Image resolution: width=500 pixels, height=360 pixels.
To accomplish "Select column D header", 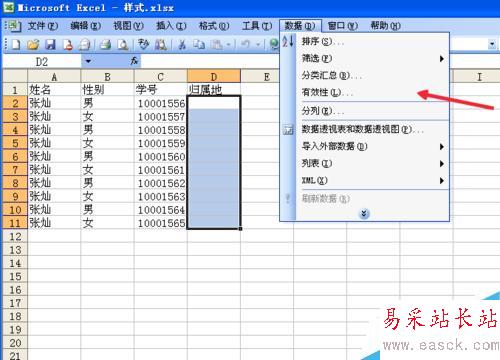I will 214,77.
